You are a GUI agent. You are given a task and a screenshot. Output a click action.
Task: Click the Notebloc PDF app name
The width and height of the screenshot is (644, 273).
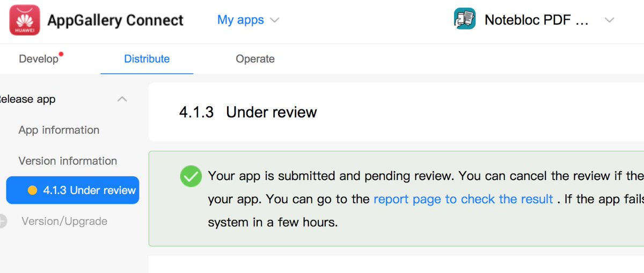[537, 20]
